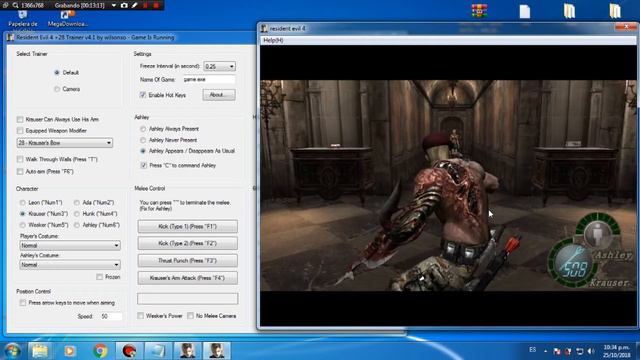Launch Google Chrome from the taskbar

coord(100,351)
